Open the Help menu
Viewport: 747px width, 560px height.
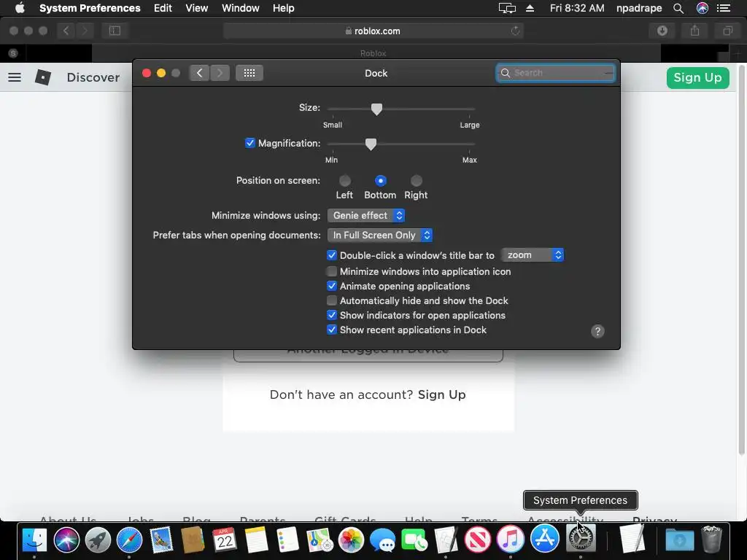click(x=283, y=8)
